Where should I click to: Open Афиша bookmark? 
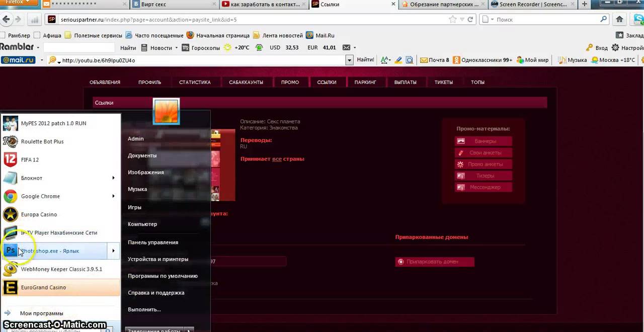(47, 35)
